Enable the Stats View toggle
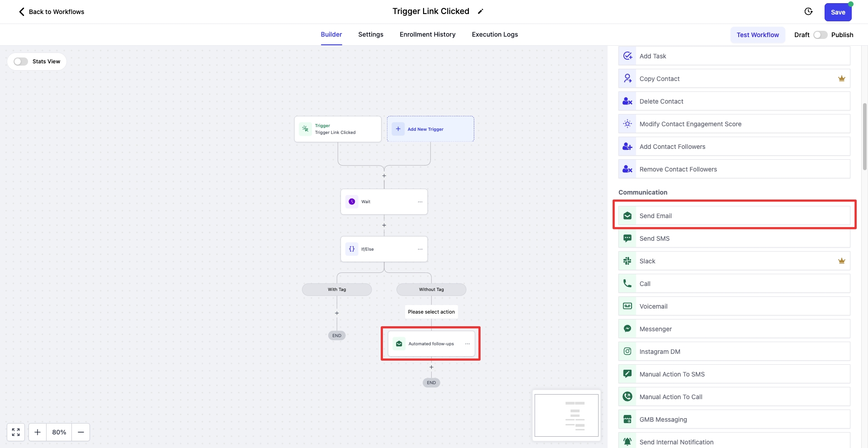This screenshot has width=868, height=448. pos(21,62)
